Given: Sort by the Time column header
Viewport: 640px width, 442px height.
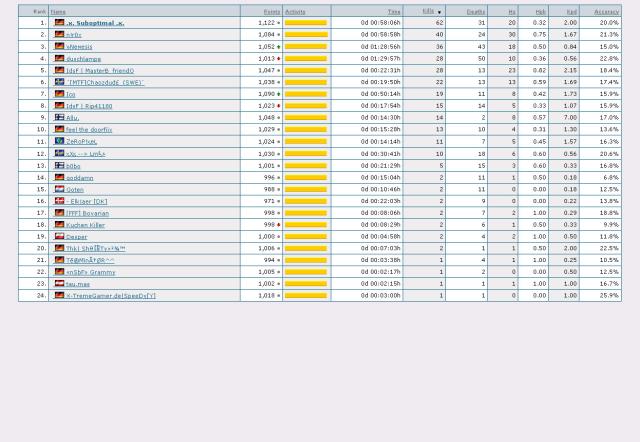Looking at the screenshot, I should coord(394,11).
